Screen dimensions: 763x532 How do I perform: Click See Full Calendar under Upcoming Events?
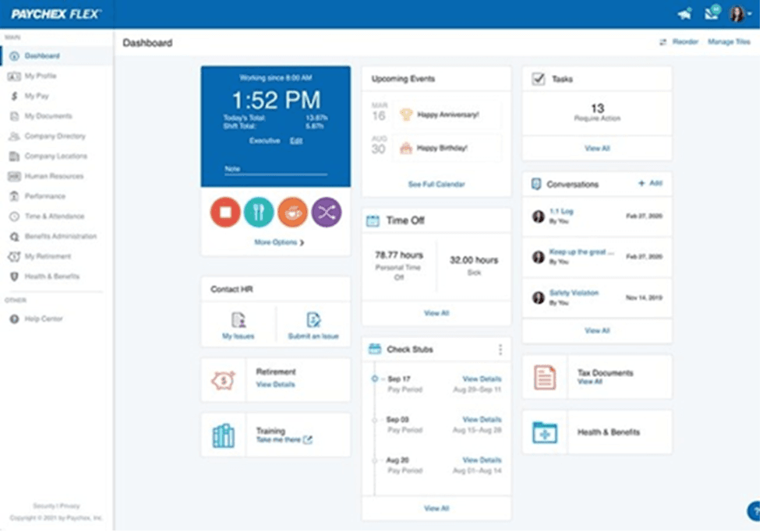point(436,185)
